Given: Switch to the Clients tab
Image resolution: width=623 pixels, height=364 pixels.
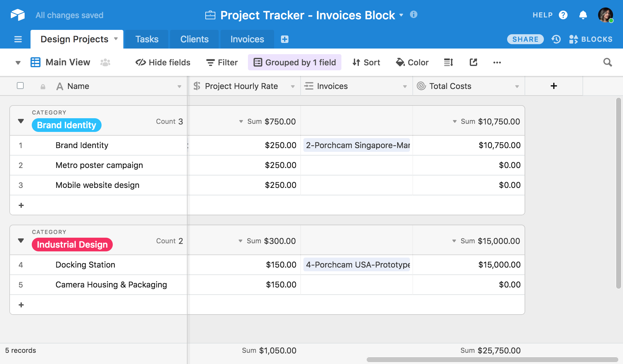Looking at the screenshot, I should click(x=194, y=39).
